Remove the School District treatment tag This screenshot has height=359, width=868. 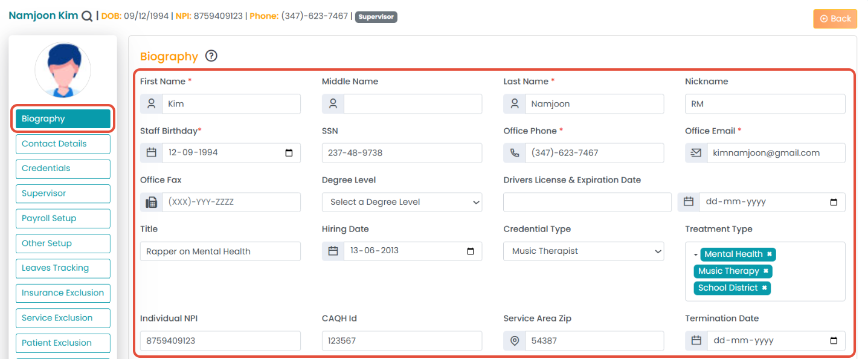tap(764, 288)
